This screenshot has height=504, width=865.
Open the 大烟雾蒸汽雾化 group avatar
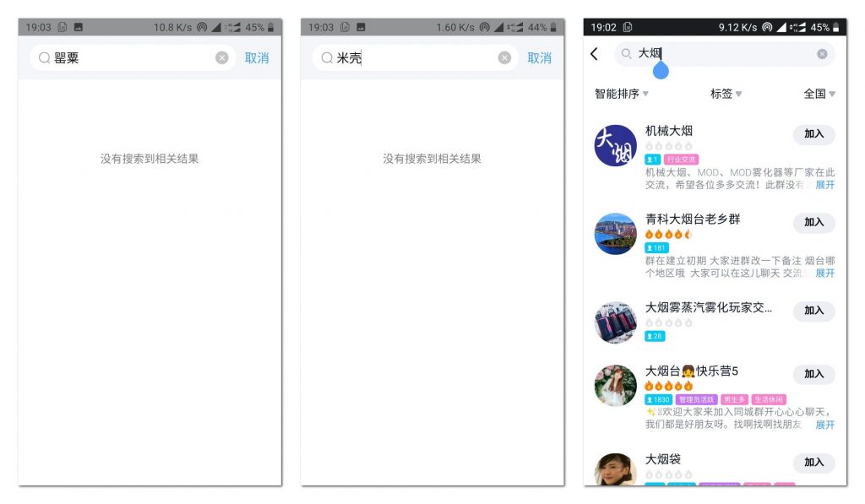click(x=615, y=322)
